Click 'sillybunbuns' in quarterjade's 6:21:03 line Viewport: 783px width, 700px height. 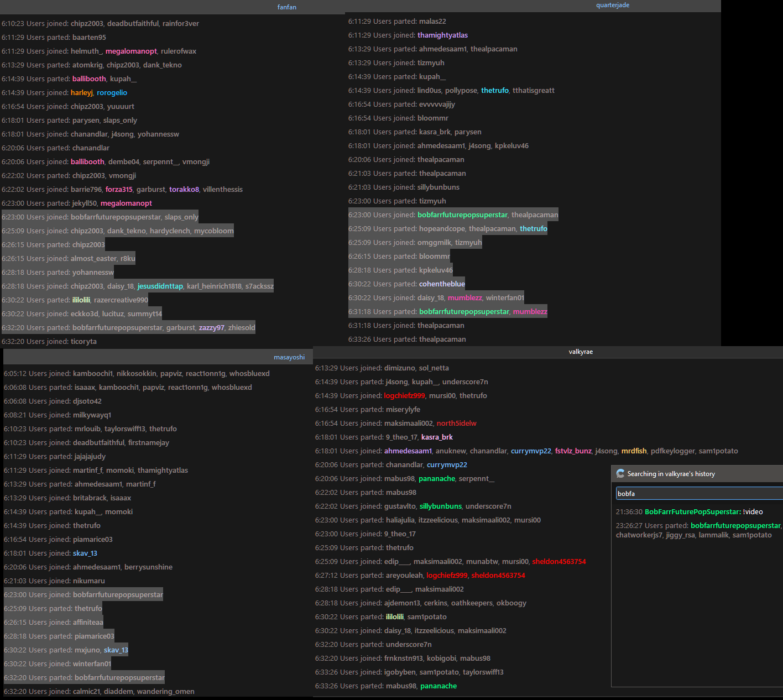coord(439,187)
